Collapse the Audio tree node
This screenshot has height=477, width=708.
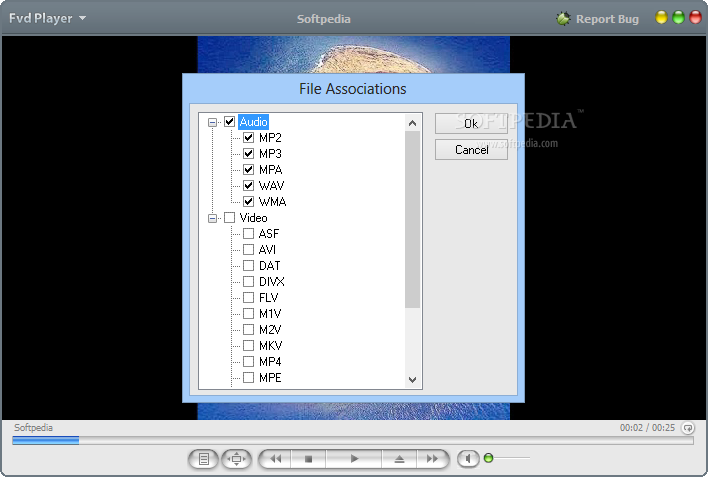(212, 122)
